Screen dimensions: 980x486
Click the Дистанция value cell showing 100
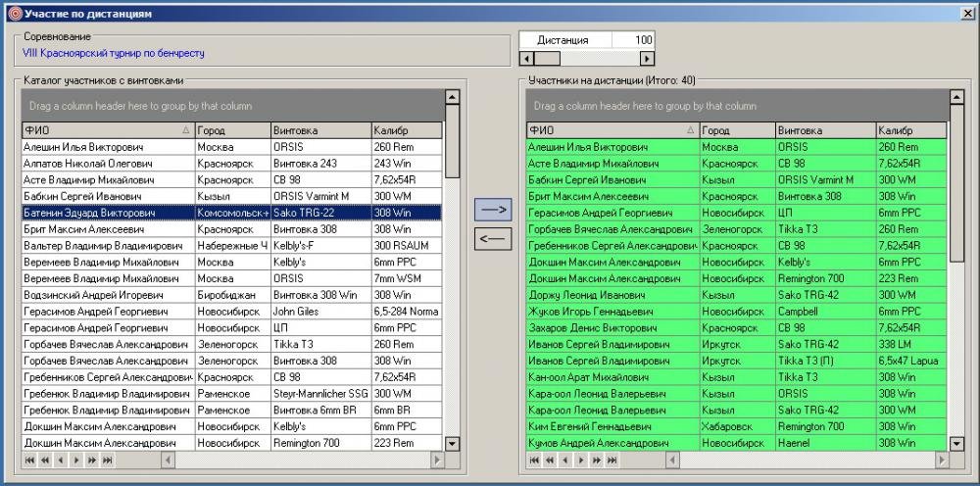(633, 40)
